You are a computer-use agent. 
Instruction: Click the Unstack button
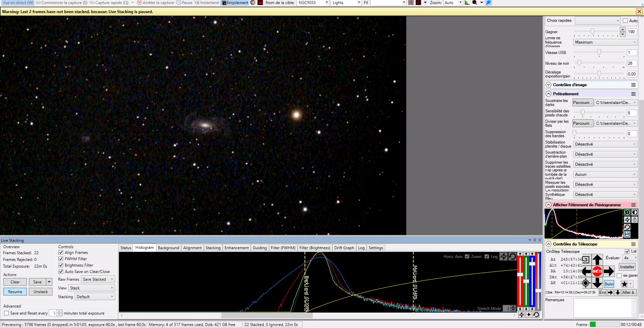[41, 292]
